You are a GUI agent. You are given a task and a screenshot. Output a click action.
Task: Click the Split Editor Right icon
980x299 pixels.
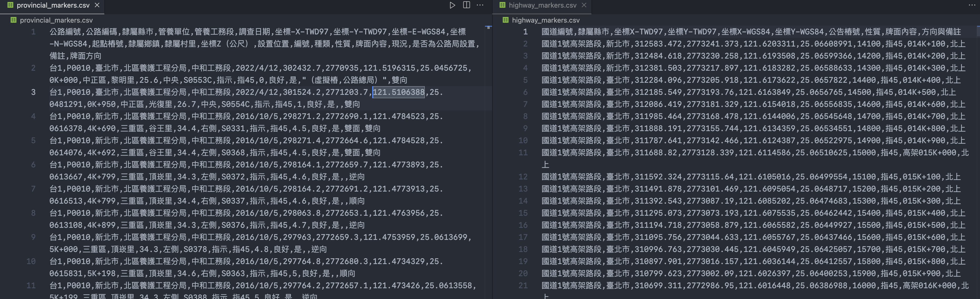(x=466, y=5)
